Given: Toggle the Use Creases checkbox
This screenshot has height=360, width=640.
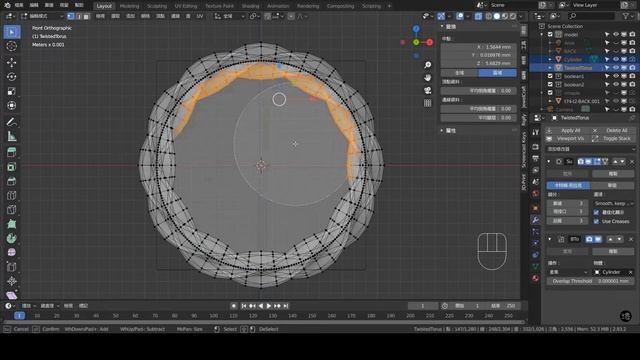Looking at the screenshot, I should (596, 221).
